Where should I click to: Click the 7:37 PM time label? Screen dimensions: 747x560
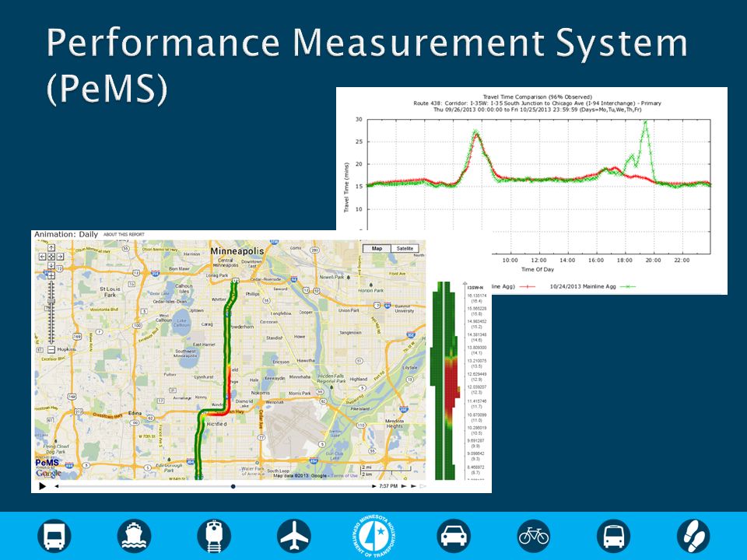389,486
